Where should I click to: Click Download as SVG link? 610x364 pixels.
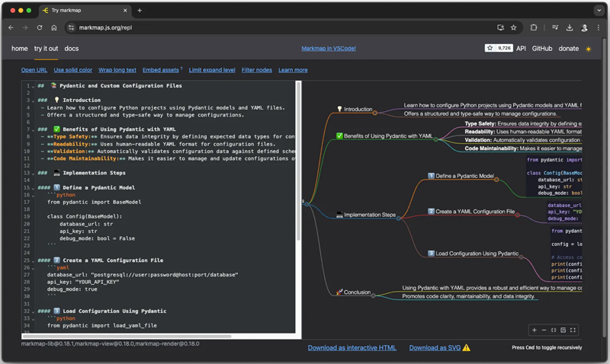[435, 348]
